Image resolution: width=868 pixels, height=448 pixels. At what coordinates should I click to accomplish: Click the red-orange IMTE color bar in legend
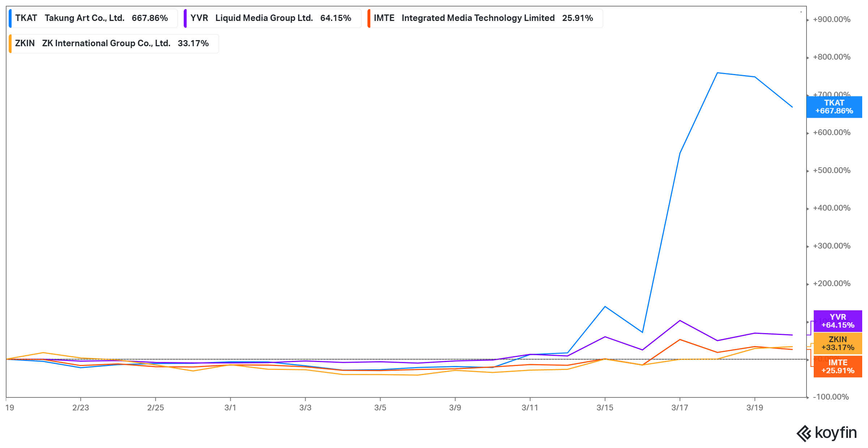pyautogui.click(x=369, y=18)
